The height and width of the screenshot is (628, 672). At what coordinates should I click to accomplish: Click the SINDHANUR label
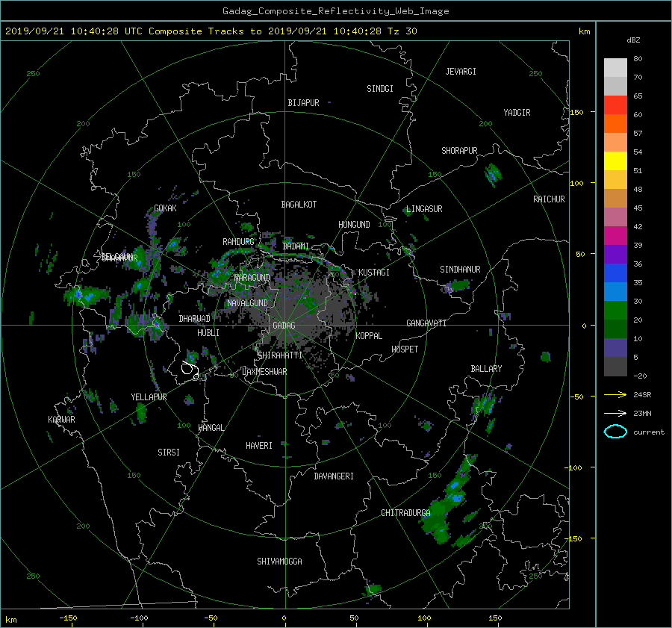click(x=460, y=270)
